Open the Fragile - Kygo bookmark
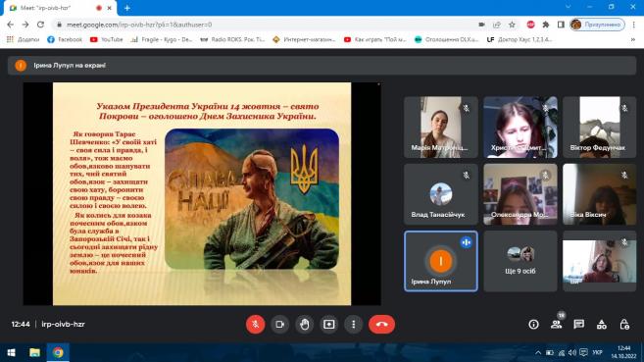Viewport: 644px width, 362px height. [162, 39]
